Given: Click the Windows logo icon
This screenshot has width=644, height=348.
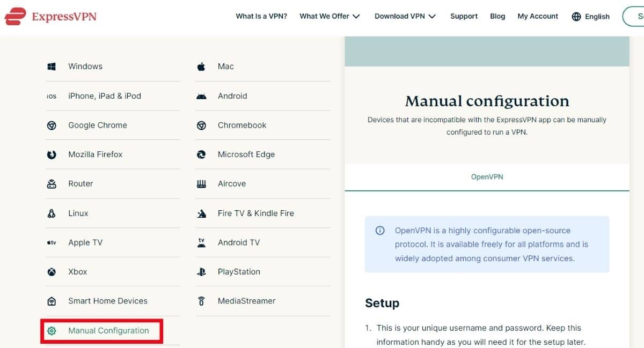Looking at the screenshot, I should pos(52,66).
